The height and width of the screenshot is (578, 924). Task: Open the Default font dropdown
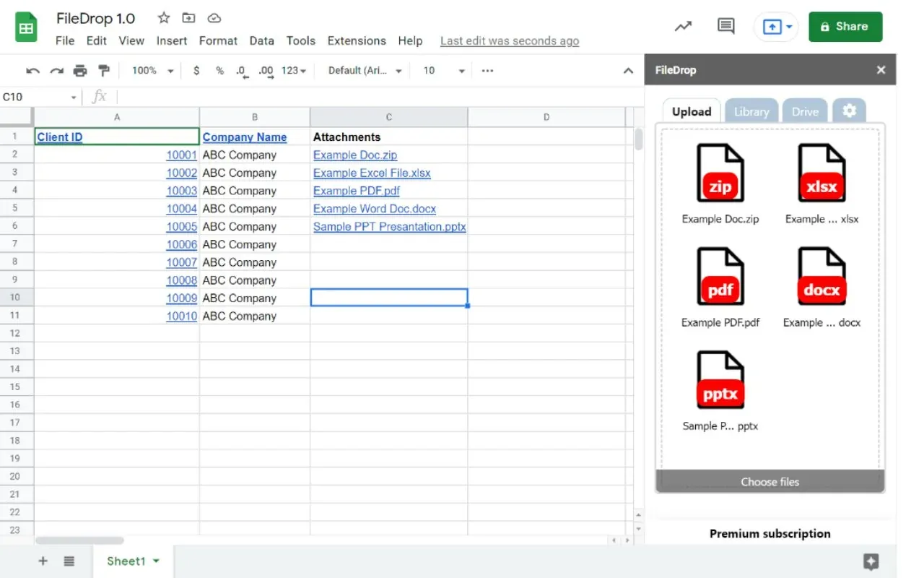pyautogui.click(x=365, y=70)
